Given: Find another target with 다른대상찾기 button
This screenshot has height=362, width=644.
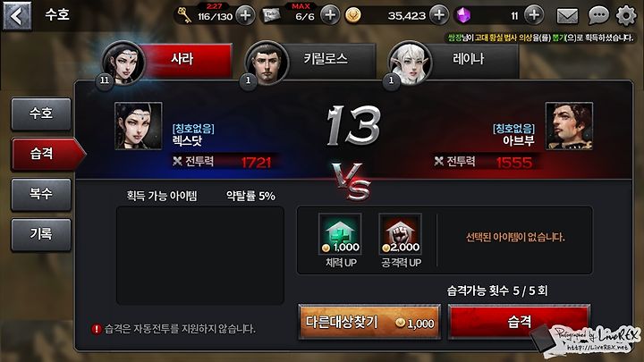Looking at the screenshot, I should [369, 322].
